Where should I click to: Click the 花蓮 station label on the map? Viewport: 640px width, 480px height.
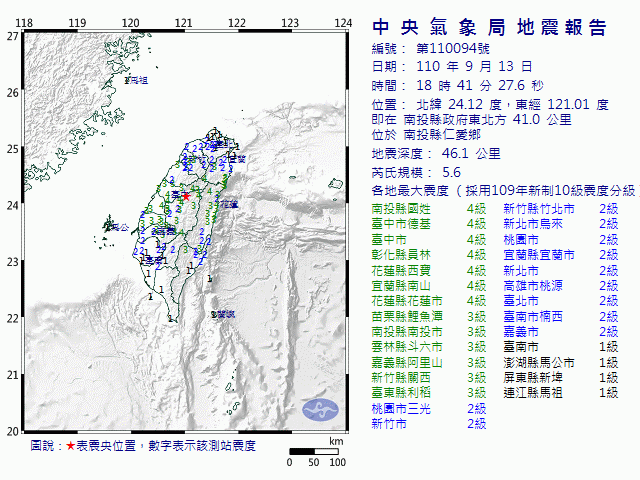229,204
